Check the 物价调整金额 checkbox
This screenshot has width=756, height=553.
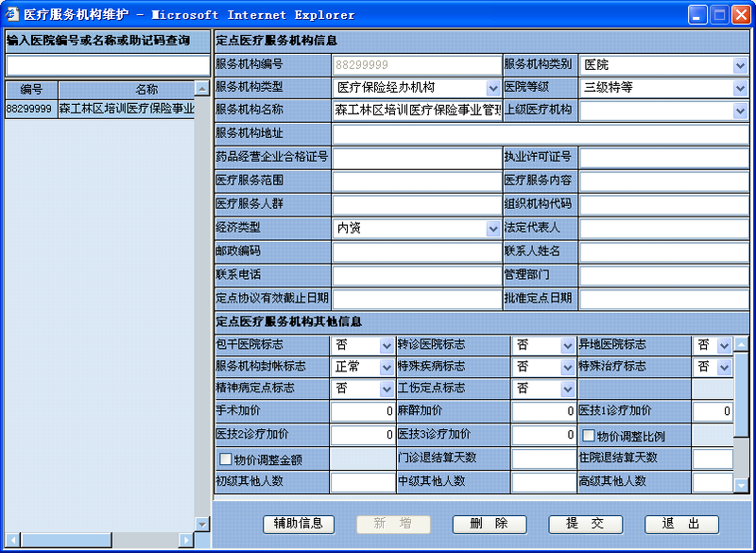[x=226, y=458]
